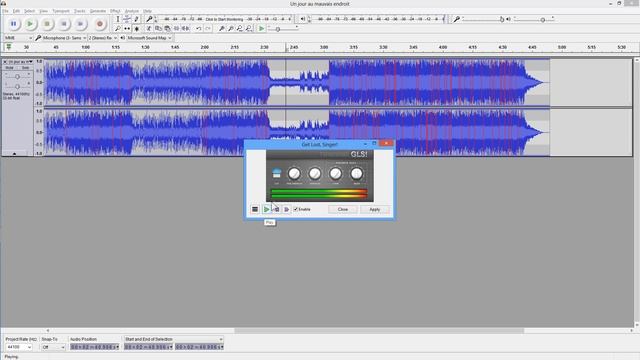
Task: Click Skip backward in GLS dialog
Action: click(x=276, y=209)
